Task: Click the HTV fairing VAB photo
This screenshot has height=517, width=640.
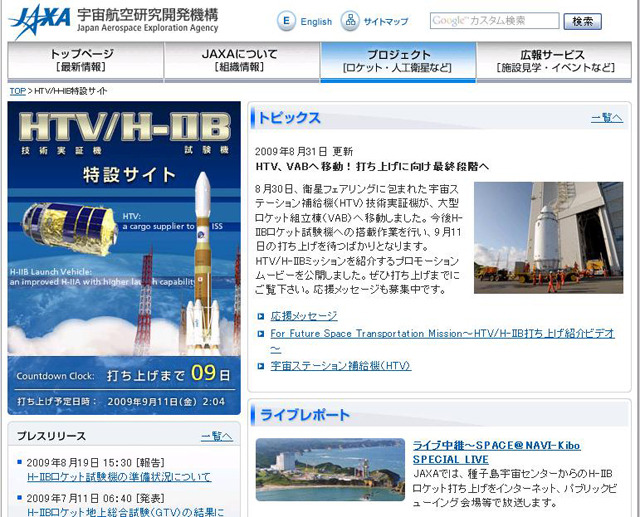Action: 549,237
